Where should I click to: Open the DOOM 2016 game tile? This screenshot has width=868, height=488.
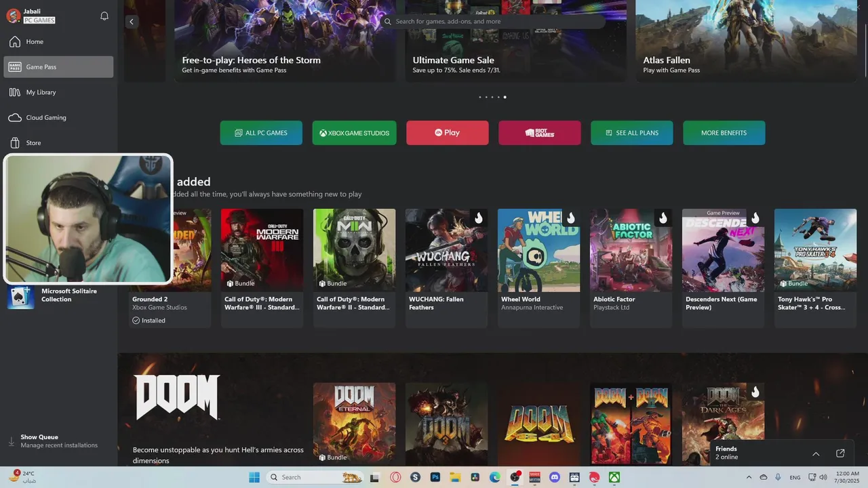coord(446,423)
